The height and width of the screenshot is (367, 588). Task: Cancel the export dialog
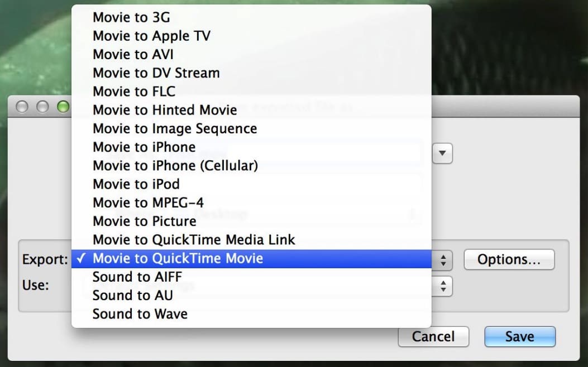(x=433, y=336)
